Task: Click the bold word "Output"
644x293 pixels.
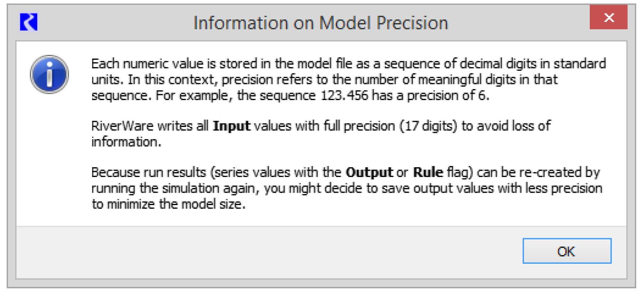Action: (x=369, y=172)
